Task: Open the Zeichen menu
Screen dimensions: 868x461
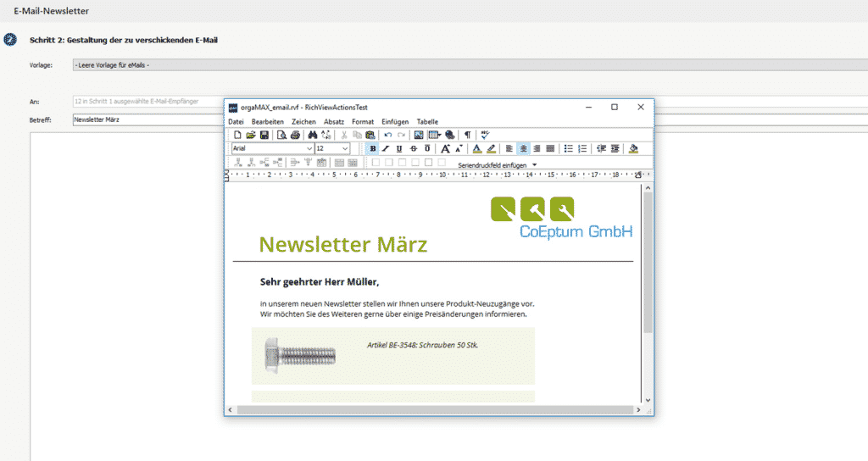Action: [304, 122]
